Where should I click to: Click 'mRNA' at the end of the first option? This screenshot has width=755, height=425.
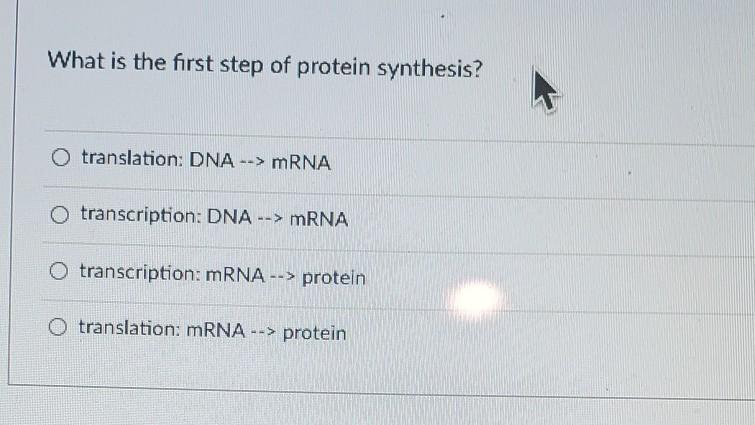[301, 163]
